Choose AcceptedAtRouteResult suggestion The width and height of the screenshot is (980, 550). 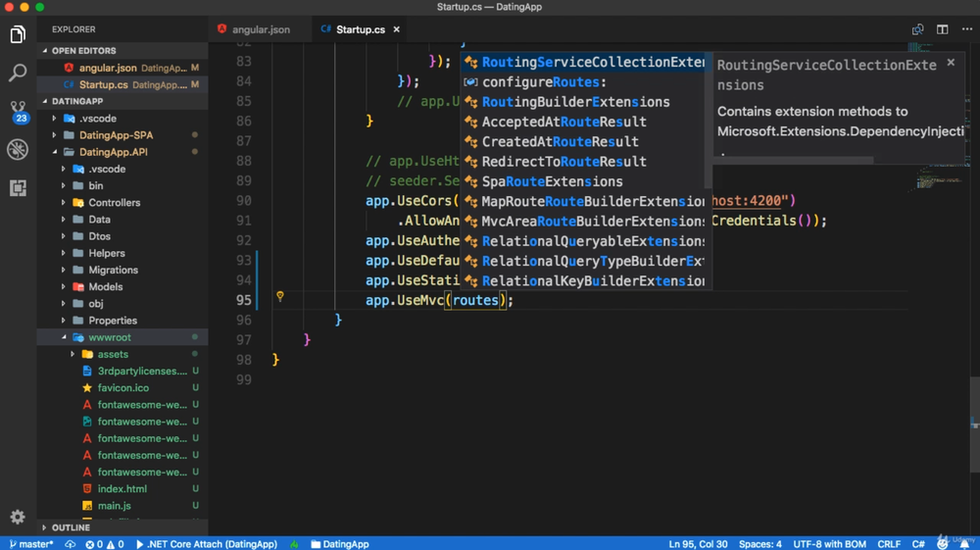point(583,122)
